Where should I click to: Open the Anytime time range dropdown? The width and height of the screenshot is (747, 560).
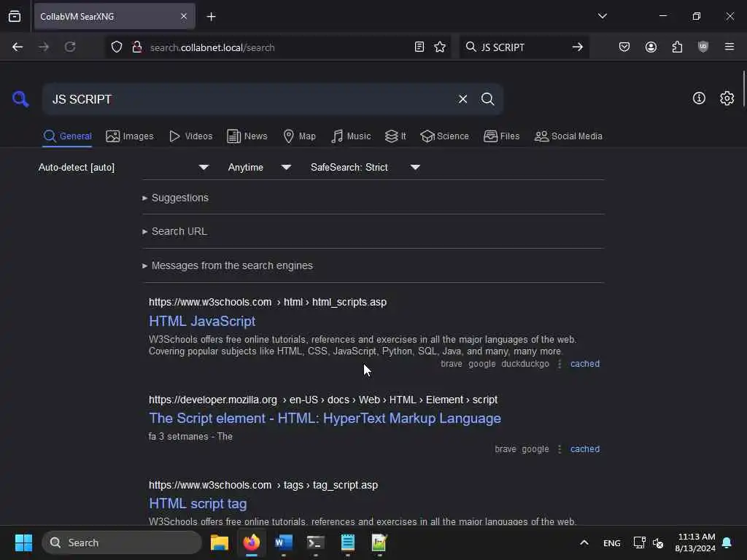259,167
